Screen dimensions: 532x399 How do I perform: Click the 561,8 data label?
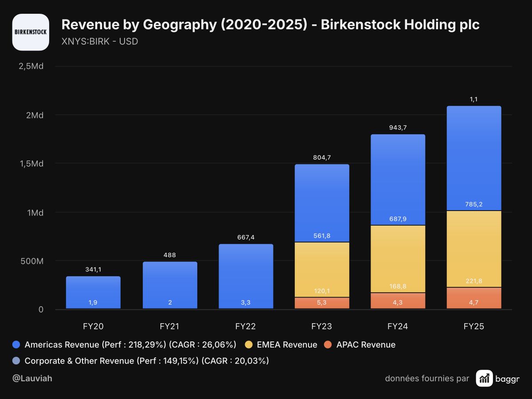pyautogui.click(x=322, y=236)
